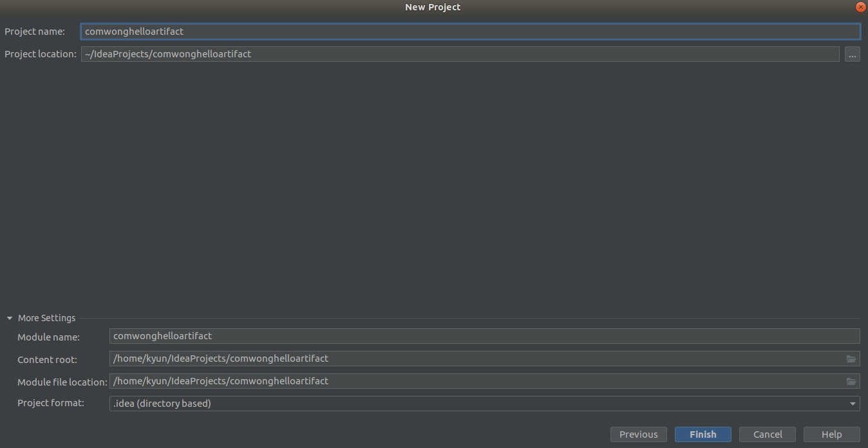The image size is (868, 448).
Task: Click the 'Content root:' label
Action: 47,360
